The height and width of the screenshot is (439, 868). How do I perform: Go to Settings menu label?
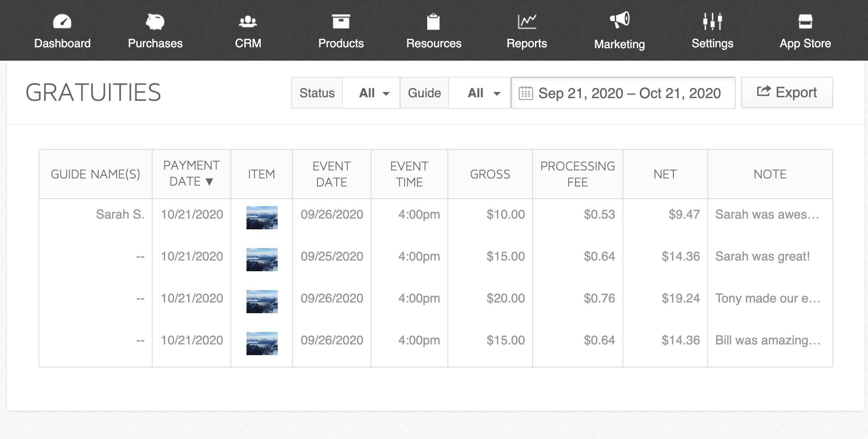tap(713, 43)
